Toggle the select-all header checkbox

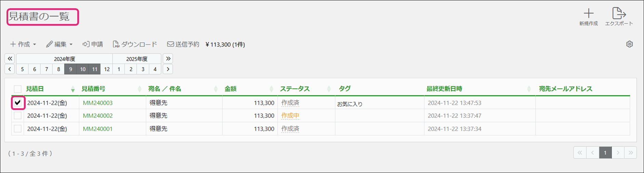tap(18, 89)
